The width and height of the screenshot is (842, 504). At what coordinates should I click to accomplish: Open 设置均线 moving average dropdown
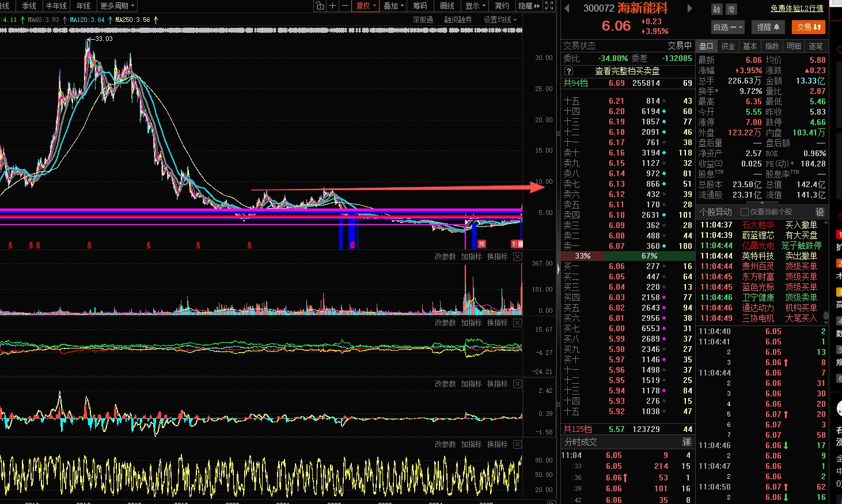click(500, 20)
